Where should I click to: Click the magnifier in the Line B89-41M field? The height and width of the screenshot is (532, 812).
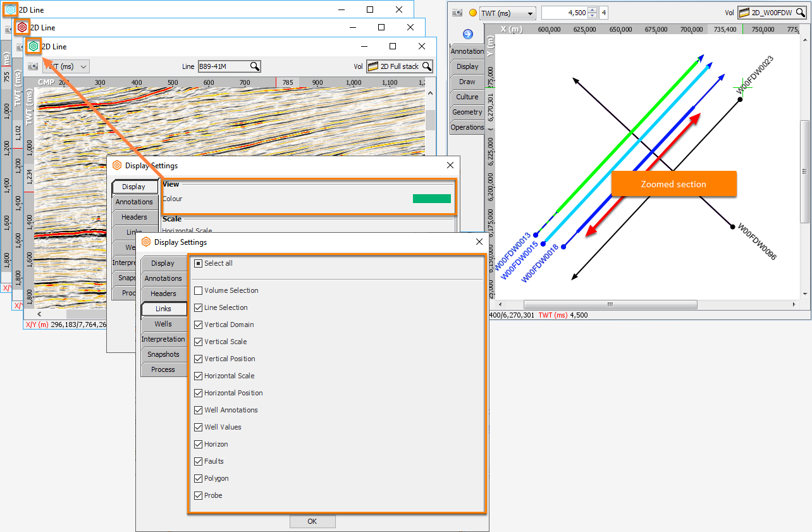coord(254,66)
